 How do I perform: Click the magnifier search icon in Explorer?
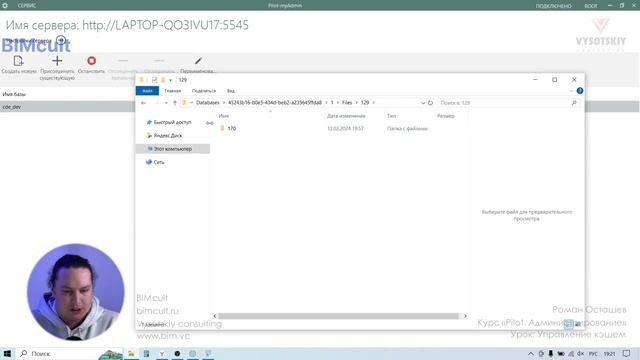coord(574,103)
